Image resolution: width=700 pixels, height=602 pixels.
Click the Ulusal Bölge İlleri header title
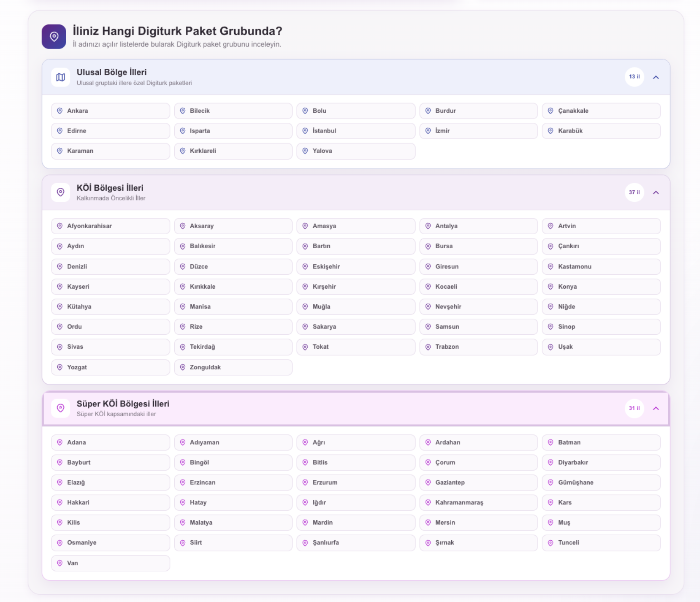coord(112,72)
